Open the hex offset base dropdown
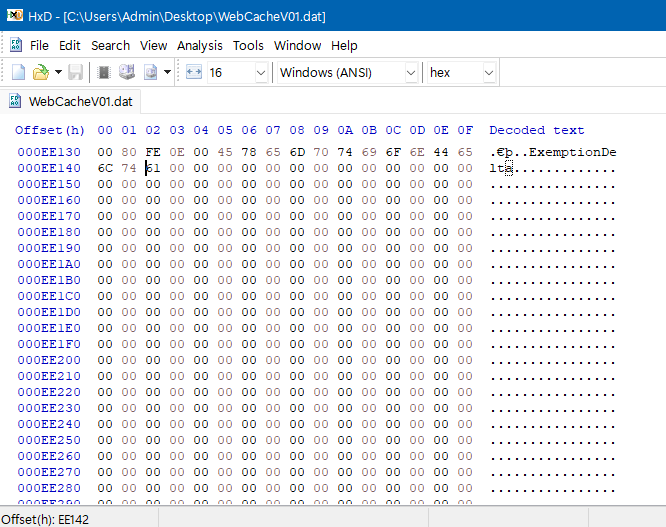Image resolution: width=666 pixels, height=527 pixels. [x=488, y=73]
